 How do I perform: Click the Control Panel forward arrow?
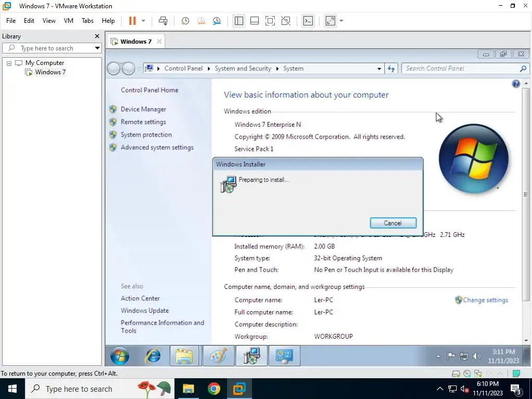coord(128,69)
